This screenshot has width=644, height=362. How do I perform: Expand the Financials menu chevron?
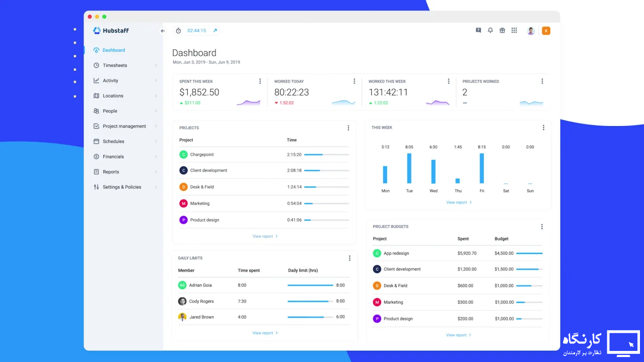[x=156, y=156]
